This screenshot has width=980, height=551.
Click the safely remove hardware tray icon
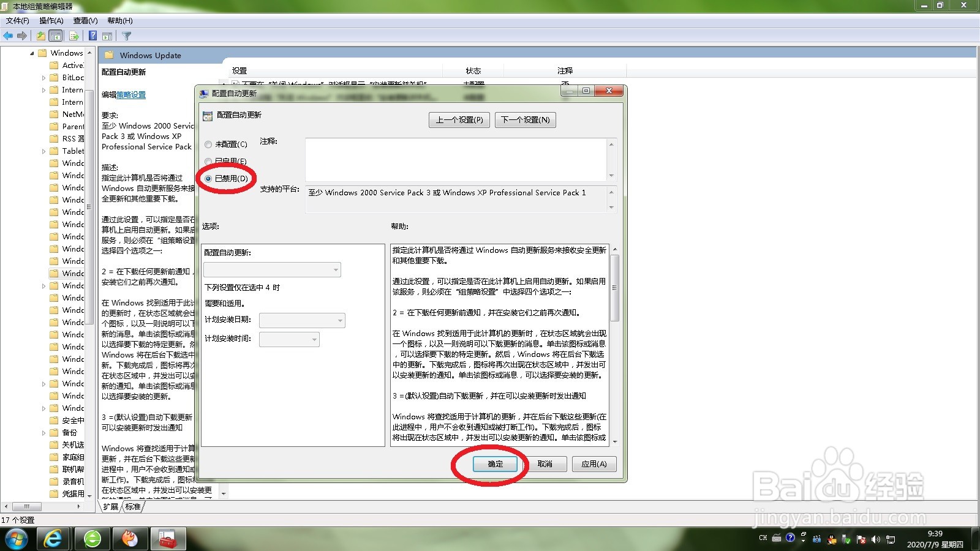[x=846, y=539]
